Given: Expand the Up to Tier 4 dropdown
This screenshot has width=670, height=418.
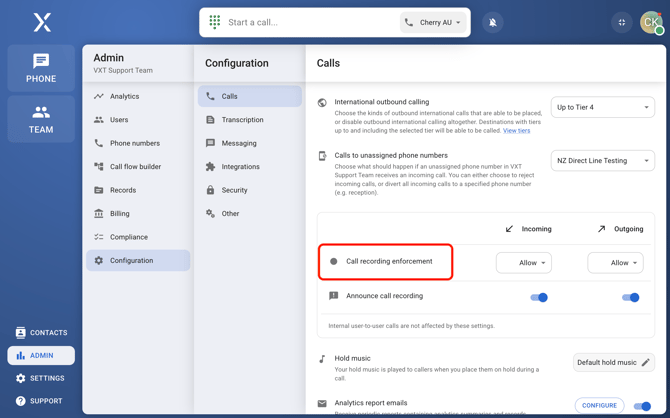Looking at the screenshot, I should tap(602, 107).
